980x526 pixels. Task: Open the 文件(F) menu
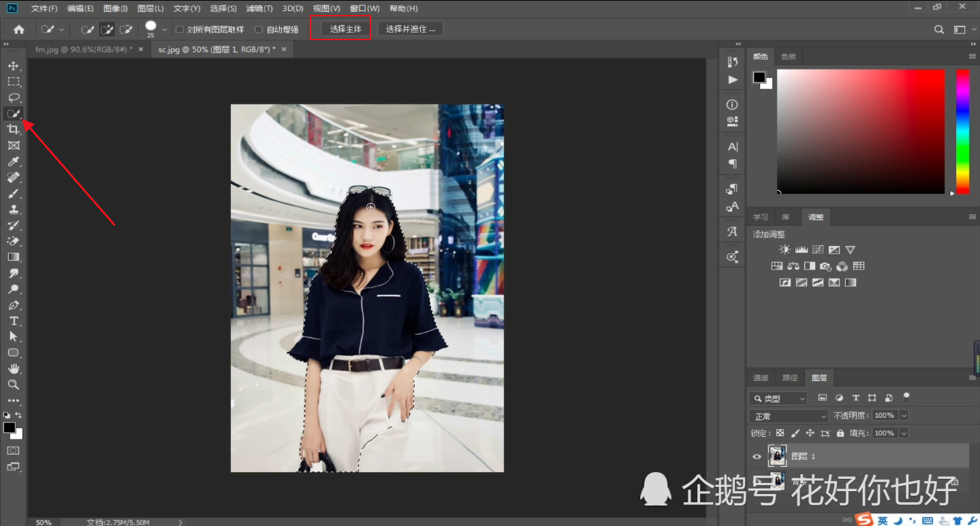[44, 8]
